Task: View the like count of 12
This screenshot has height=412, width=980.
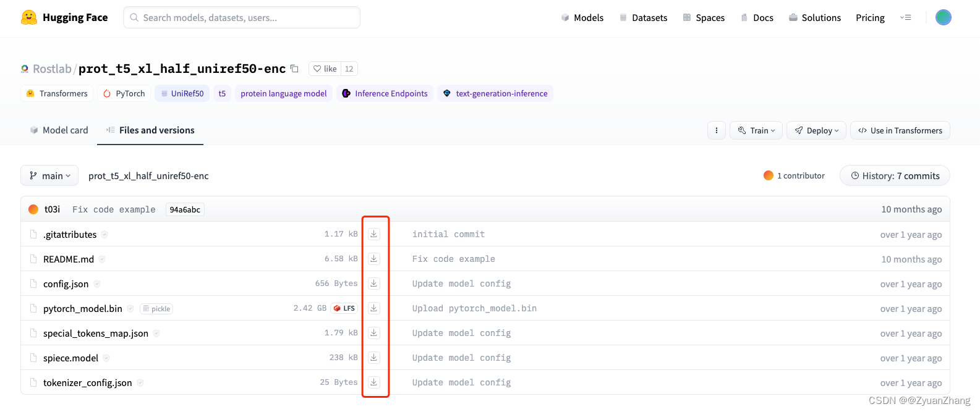Action: [x=349, y=69]
